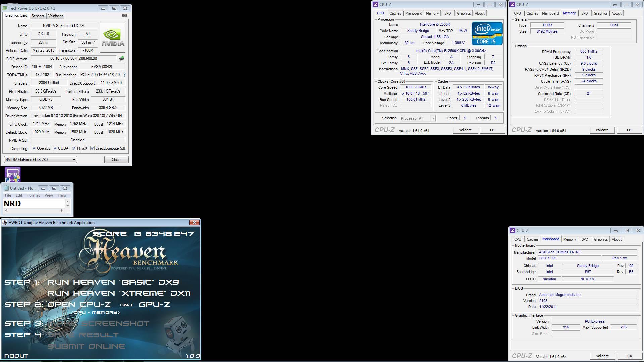This screenshot has height=362, width=644.
Task: Click Validate in CPU-Z Mainboard window
Action: coord(602,356)
